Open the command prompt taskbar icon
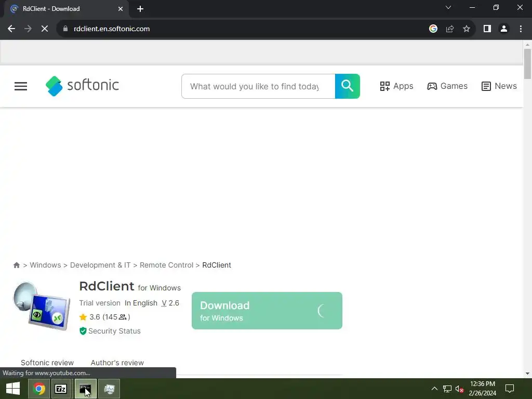532x399 pixels. (85, 389)
